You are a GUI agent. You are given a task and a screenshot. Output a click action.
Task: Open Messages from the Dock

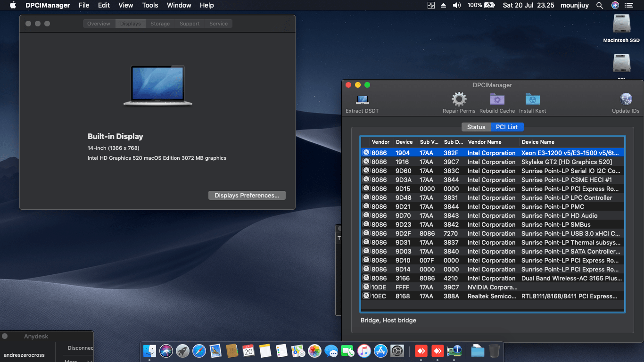coord(331,351)
